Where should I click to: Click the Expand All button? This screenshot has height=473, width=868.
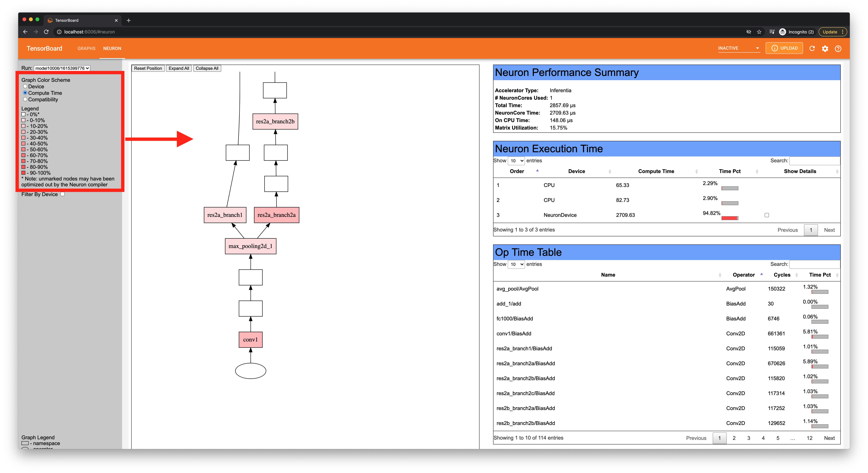(179, 68)
